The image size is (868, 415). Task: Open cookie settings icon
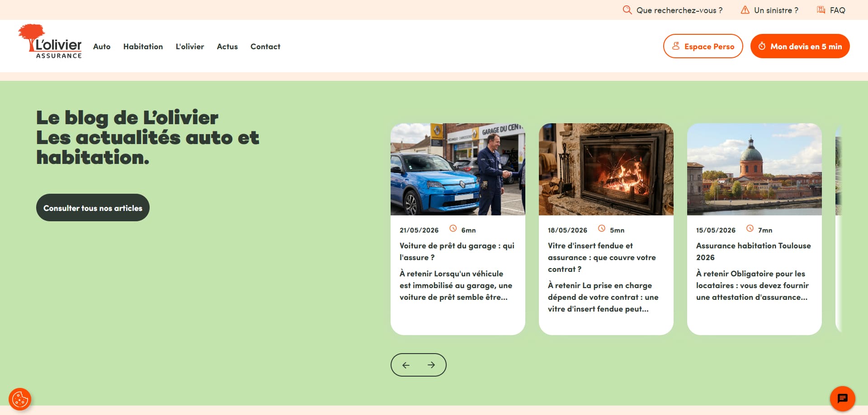20,399
